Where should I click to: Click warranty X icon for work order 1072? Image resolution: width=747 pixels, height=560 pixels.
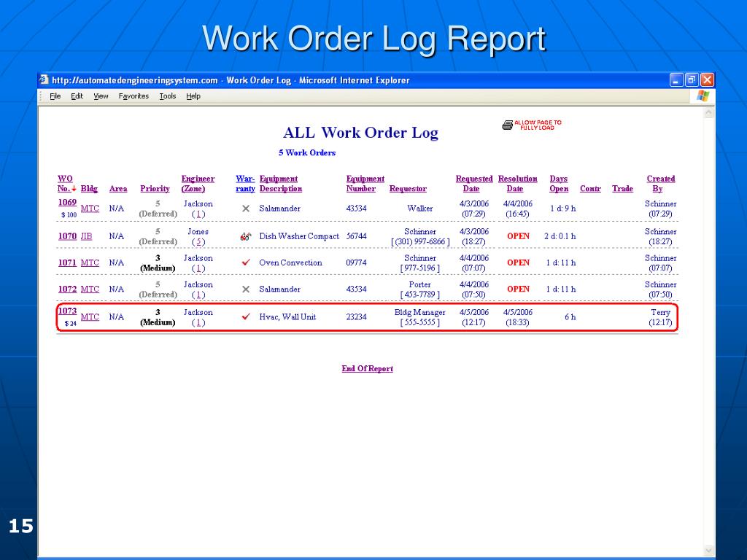click(x=246, y=289)
